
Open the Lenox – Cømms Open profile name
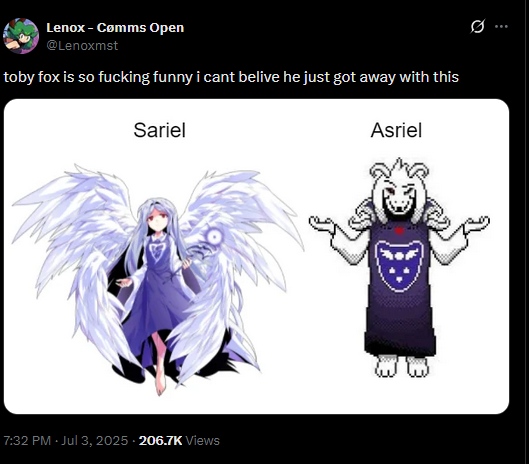pos(115,28)
